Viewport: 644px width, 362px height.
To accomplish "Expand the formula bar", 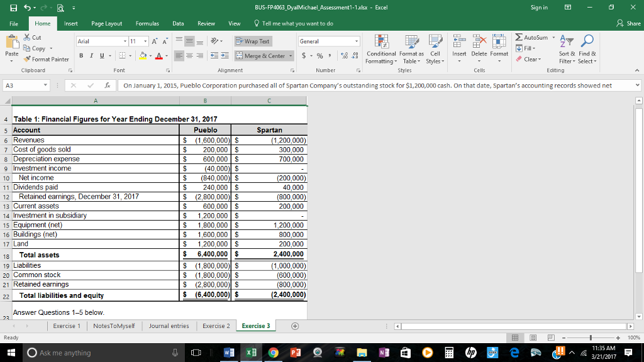I will tap(637, 85).
